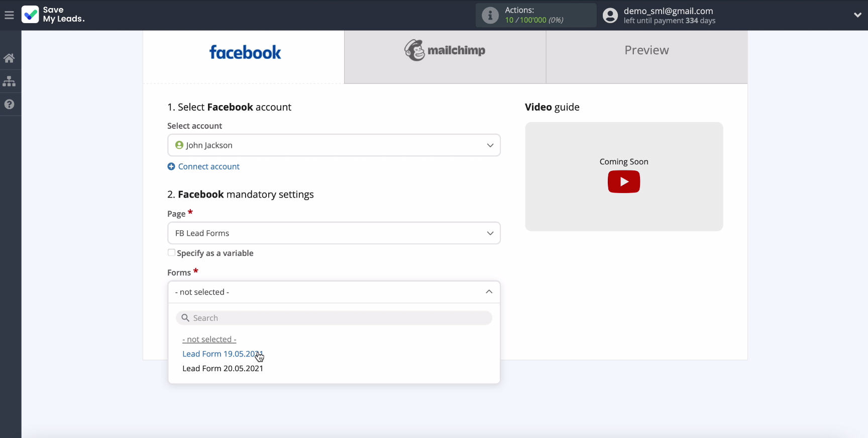Tick the Specify as a variable checkbox

point(171,252)
